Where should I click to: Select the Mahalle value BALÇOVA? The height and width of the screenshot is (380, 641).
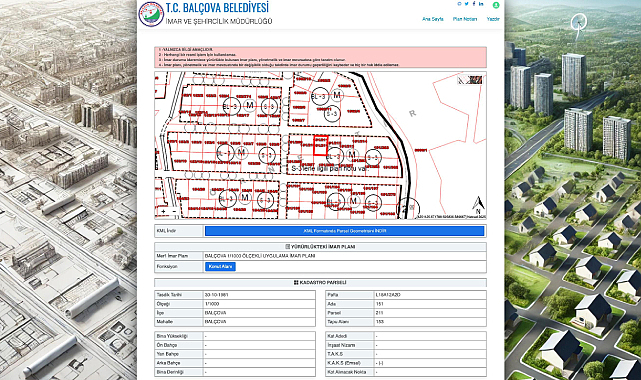click(215, 322)
